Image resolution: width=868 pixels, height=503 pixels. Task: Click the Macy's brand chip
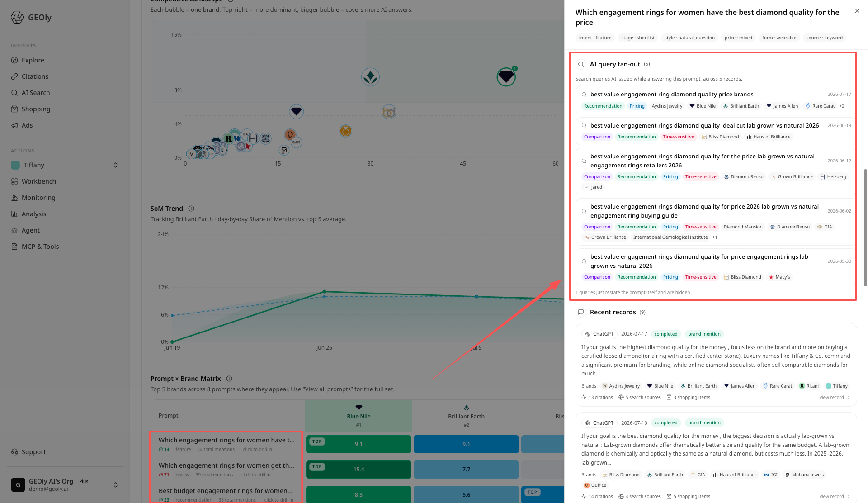coord(779,277)
